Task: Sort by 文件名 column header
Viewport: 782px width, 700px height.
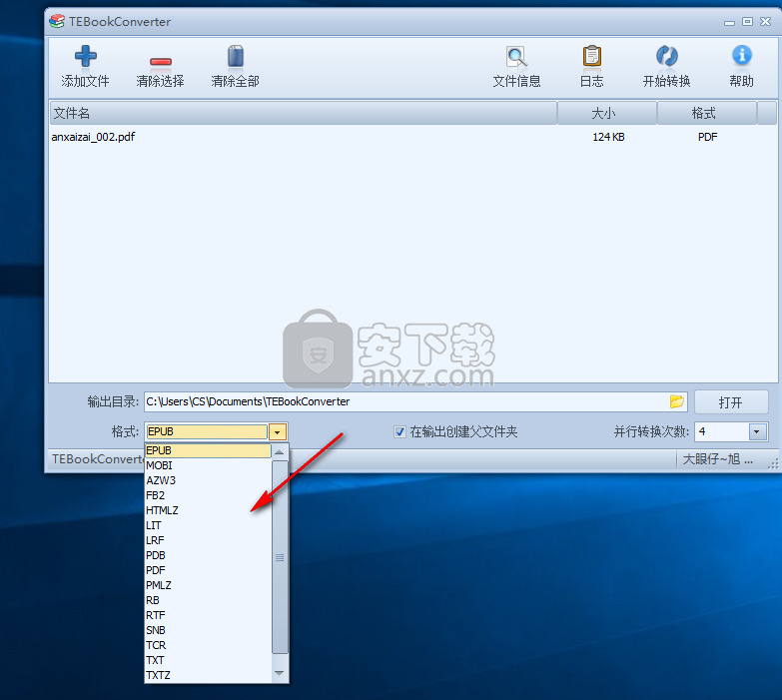Action: (x=303, y=113)
